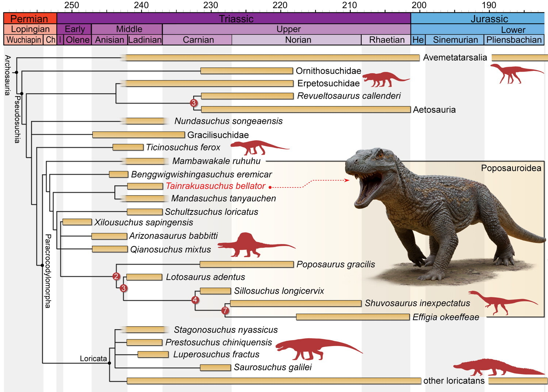Select the Gracilisuchidae range bar
Viewport: 548px width, 392px height.
coord(138,135)
